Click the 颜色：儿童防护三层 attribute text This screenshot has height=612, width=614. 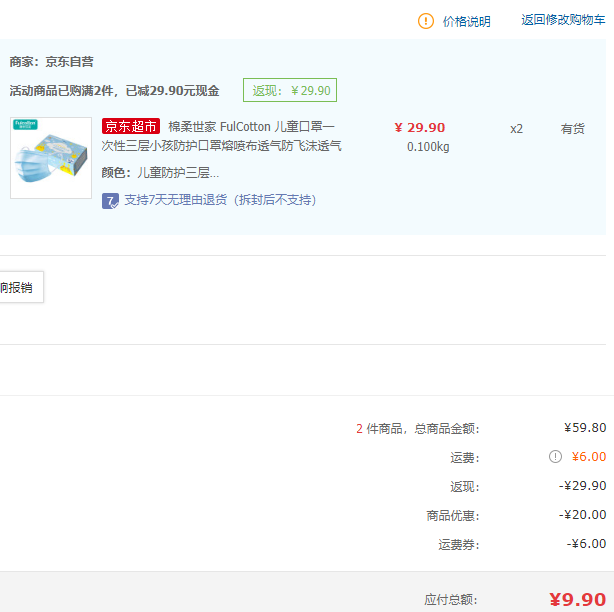[160, 173]
